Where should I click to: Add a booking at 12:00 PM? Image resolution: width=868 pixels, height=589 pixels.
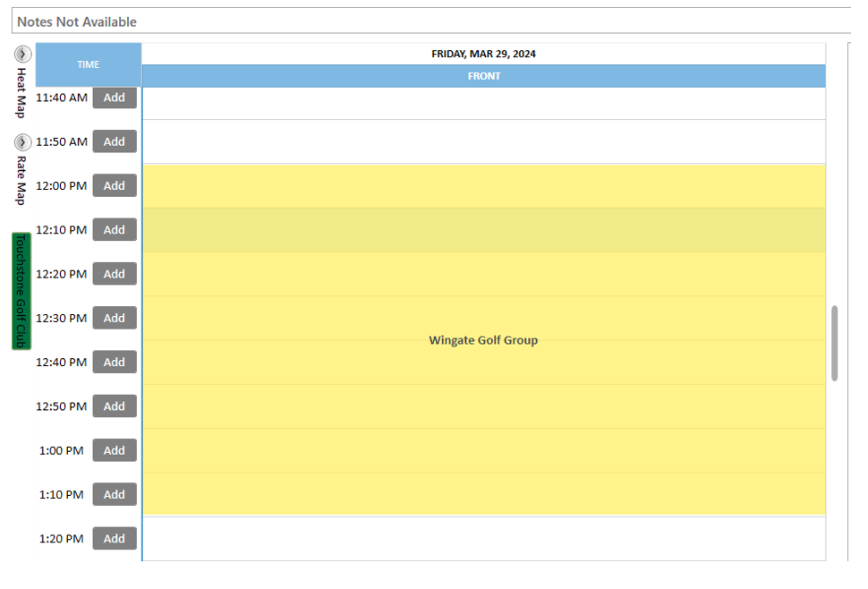click(x=115, y=185)
